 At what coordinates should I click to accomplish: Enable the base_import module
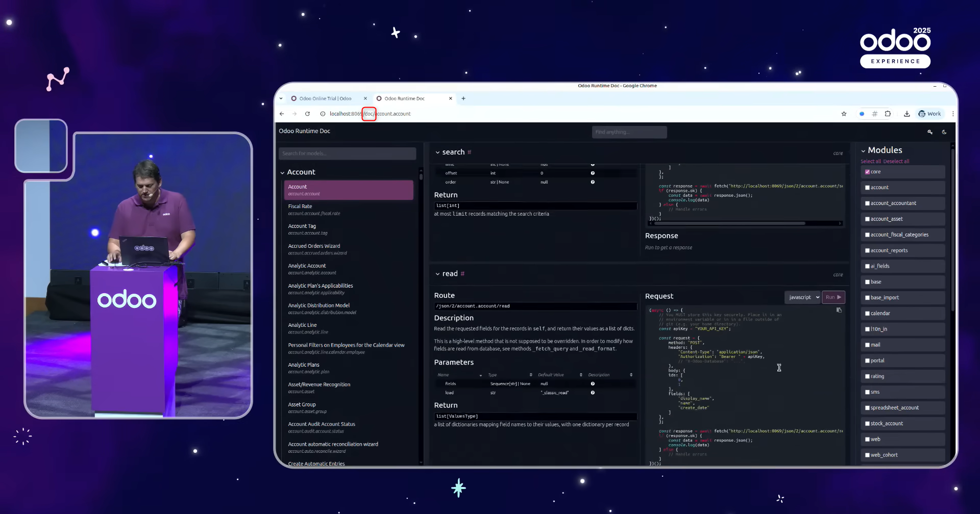point(867,298)
